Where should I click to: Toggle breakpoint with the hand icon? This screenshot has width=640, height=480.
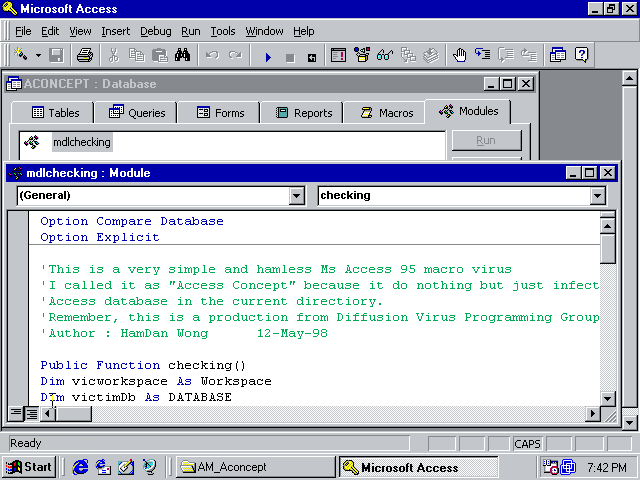[460, 55]
